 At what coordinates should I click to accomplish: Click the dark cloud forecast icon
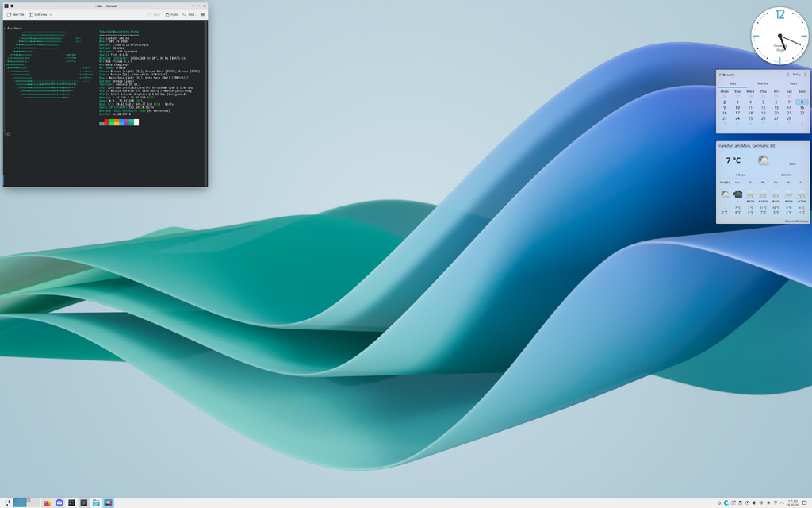coord(737,194)
